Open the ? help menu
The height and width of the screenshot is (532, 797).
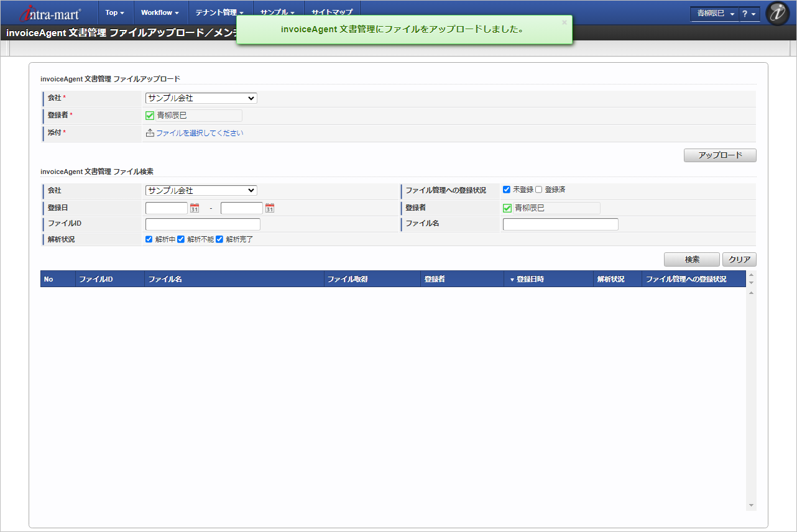[749, 14]
